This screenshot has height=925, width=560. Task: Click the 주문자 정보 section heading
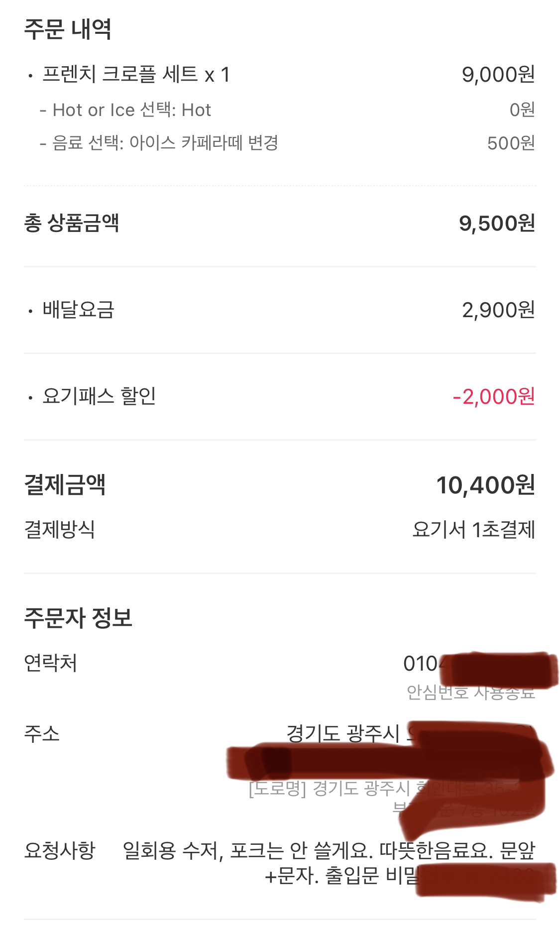click(78, 618)
